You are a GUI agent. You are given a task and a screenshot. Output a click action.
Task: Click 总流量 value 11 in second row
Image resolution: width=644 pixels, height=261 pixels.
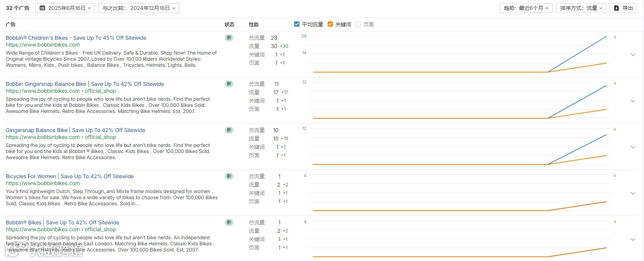click(x=276, y=84)
